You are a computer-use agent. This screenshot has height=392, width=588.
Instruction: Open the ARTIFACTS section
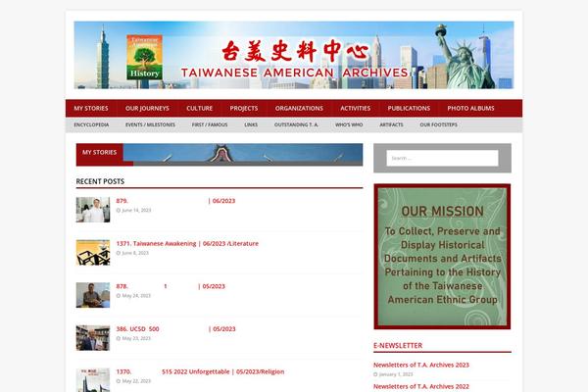[x=391, y=124]
